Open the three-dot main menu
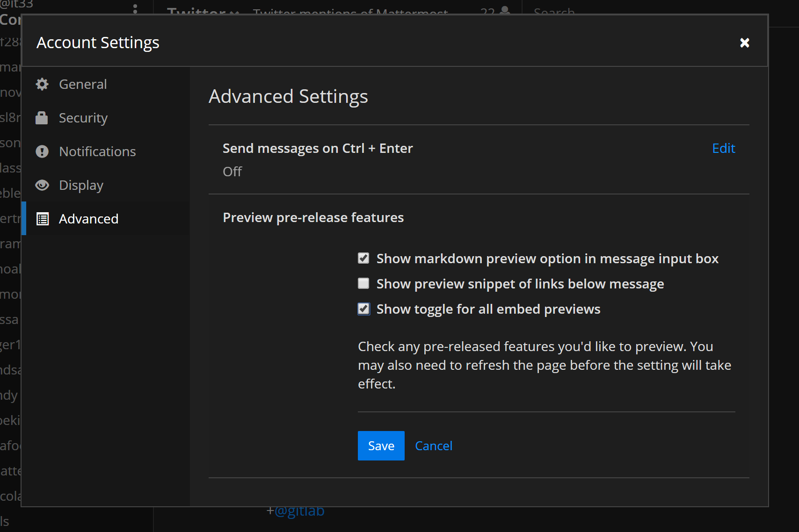799x532 pixels. click(135, 8)
